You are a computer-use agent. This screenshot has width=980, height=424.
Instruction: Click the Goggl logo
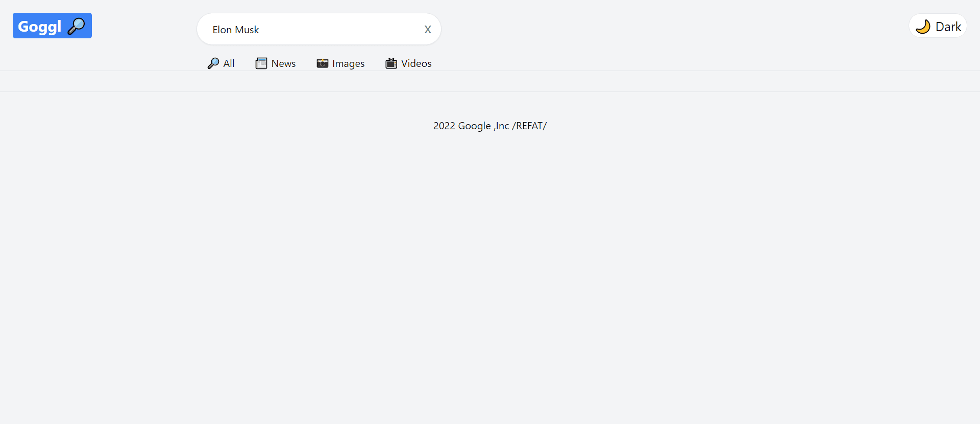[52, 26]
